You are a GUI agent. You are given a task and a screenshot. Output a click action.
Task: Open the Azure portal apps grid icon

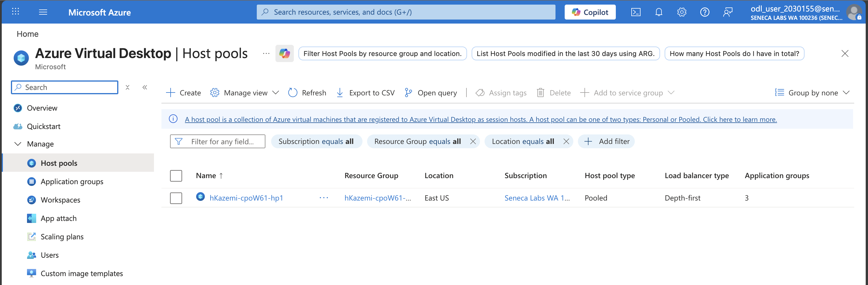pyautogui.click(x=16, y=12)
